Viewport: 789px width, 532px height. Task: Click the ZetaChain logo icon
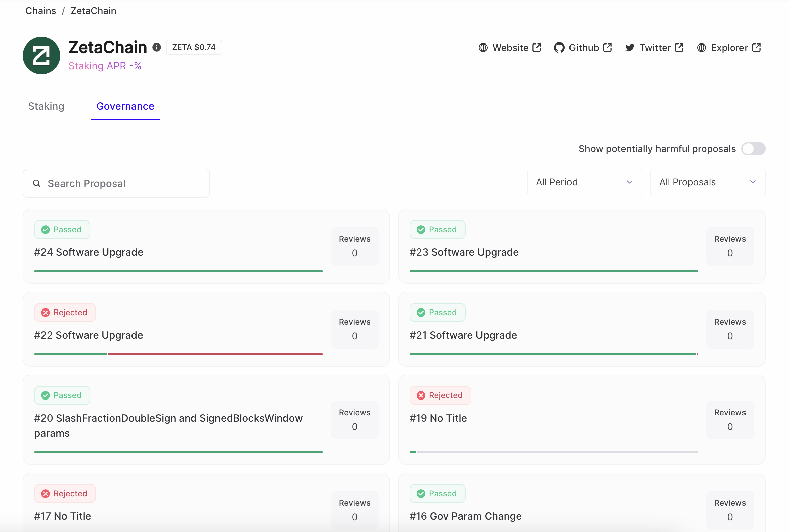tap(41, 55)
